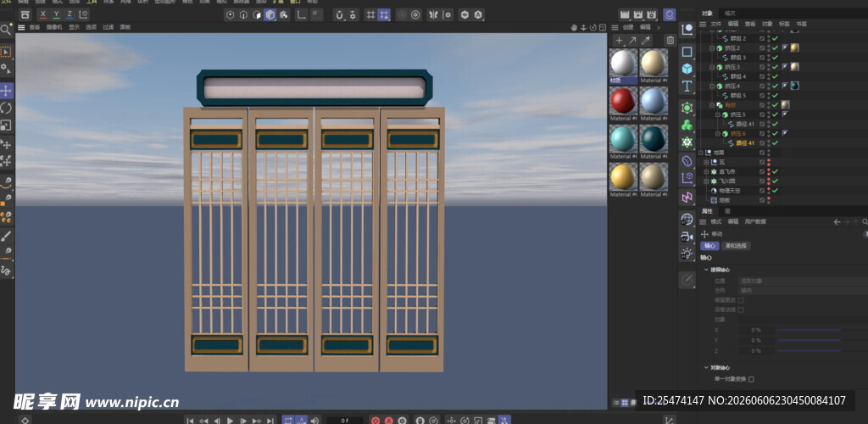Collapse the 挤压.2 tree node
The width and height of the screenshot is (868, 424).
[x=712, y=48]
